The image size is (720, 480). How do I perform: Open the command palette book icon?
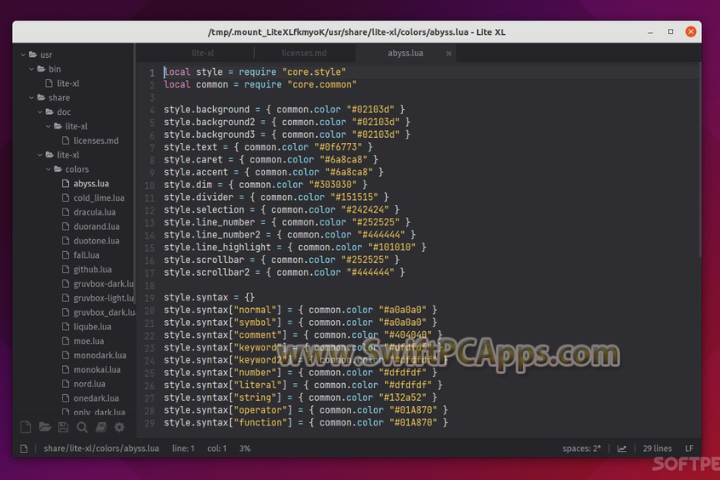pos(100,427)
